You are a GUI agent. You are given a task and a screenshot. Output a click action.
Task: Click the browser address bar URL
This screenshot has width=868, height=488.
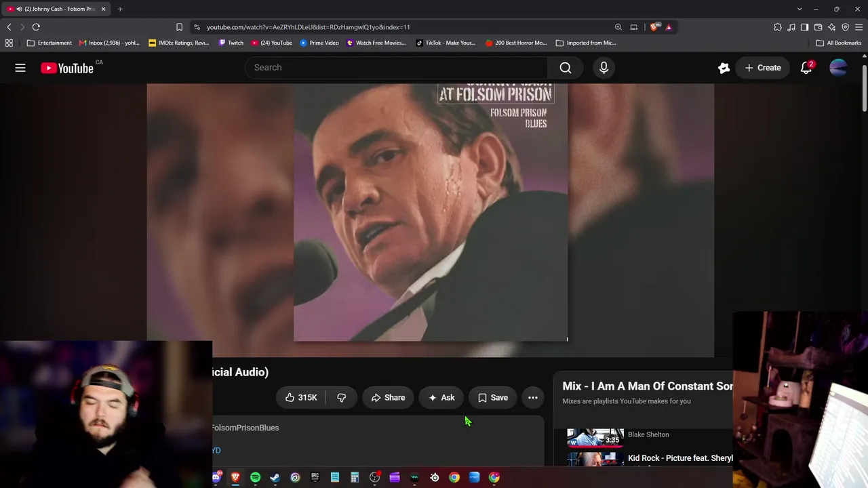(x=309, y=27)
